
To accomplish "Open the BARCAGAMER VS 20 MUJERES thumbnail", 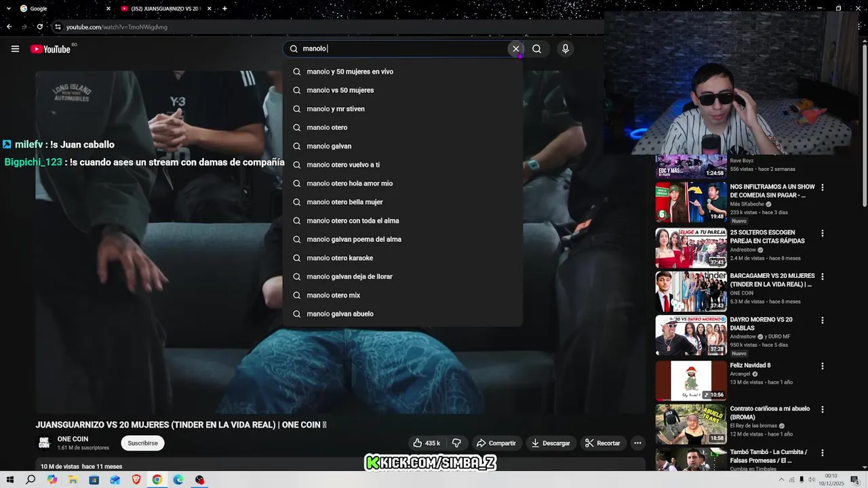I will click(x=691, y=291).
